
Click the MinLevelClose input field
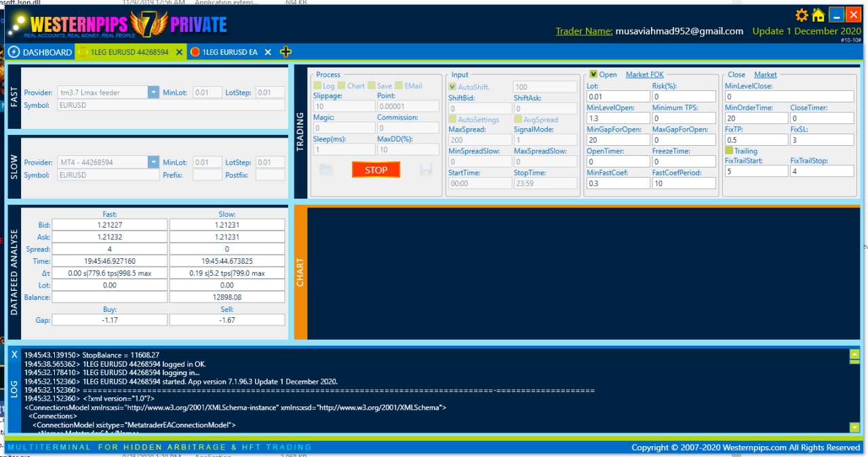pyautogui.click(x=789, y=97)
